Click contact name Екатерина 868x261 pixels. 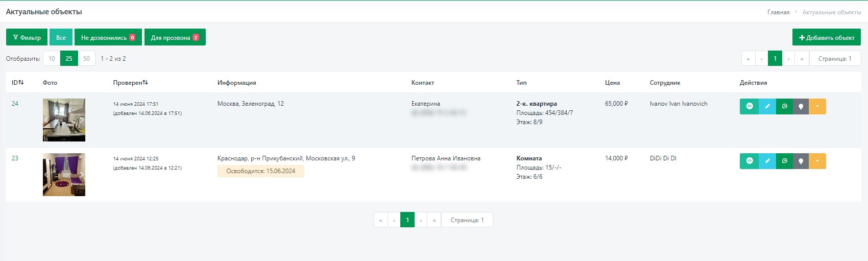[x=426, y=103]
